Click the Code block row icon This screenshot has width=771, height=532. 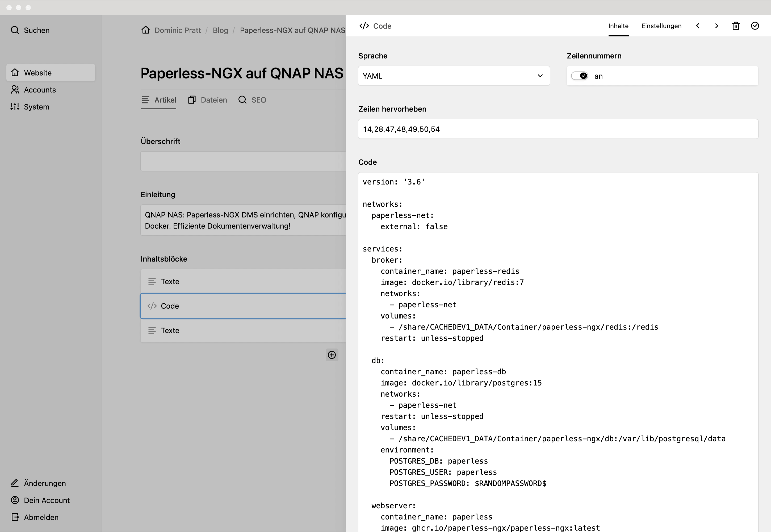(152, 306)
